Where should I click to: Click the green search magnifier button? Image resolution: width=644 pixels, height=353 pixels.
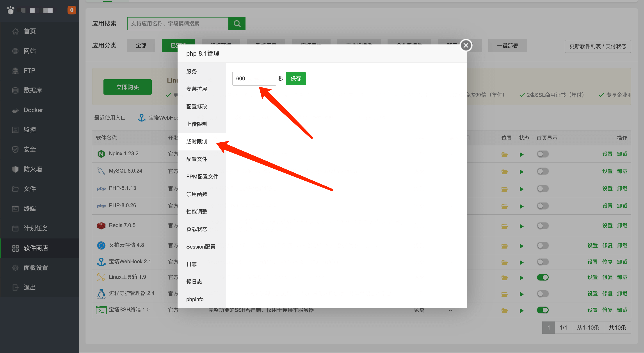(237, 23)
